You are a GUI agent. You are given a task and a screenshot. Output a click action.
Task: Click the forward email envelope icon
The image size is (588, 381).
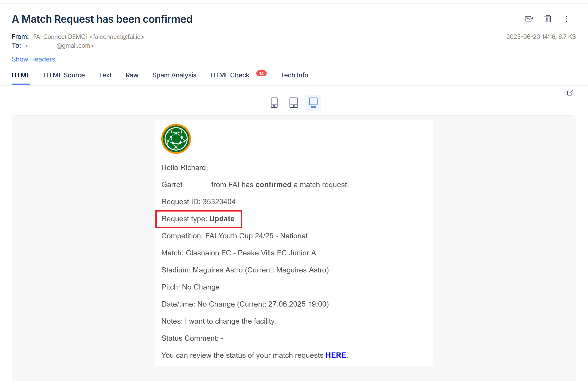[x=529, y=19]
